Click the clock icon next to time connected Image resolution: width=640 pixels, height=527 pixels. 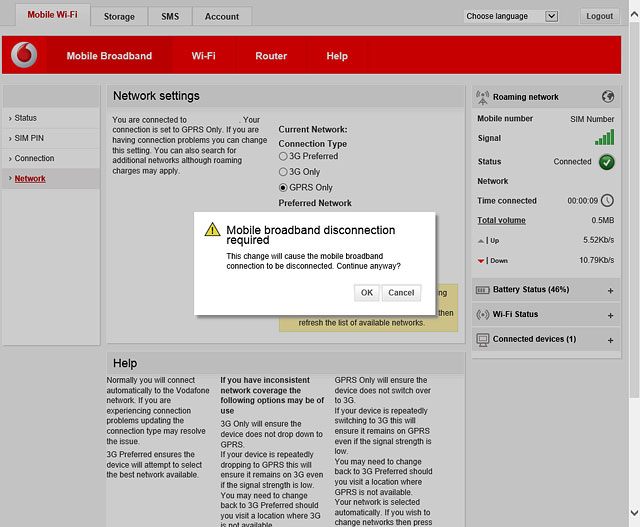coord(607,200)
